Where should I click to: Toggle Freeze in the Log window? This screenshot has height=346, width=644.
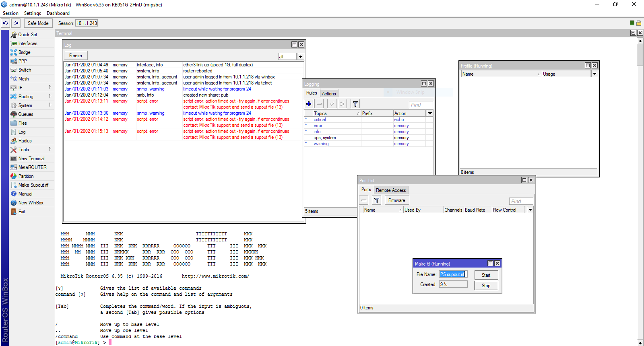[x=75, y=56]
